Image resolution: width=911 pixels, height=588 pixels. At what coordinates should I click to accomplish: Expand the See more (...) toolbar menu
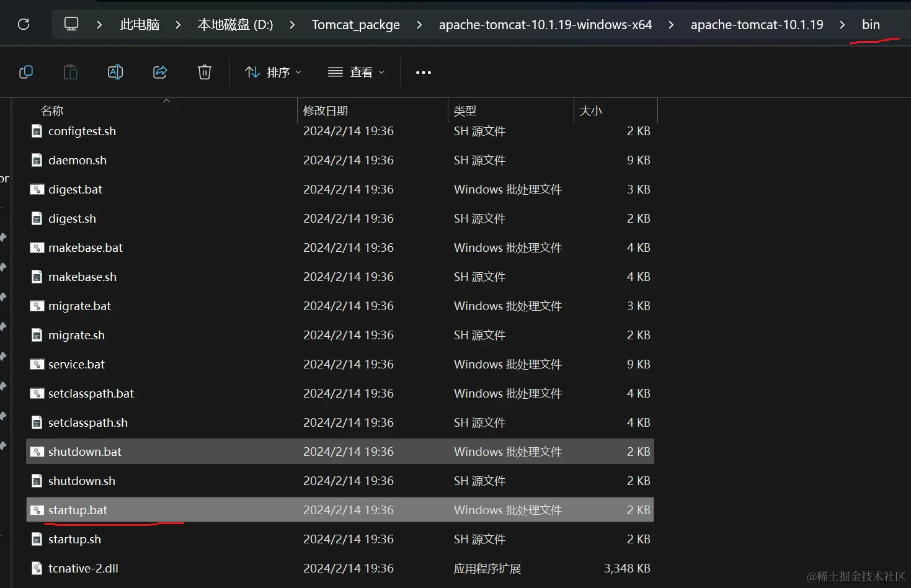pos(423,72)
